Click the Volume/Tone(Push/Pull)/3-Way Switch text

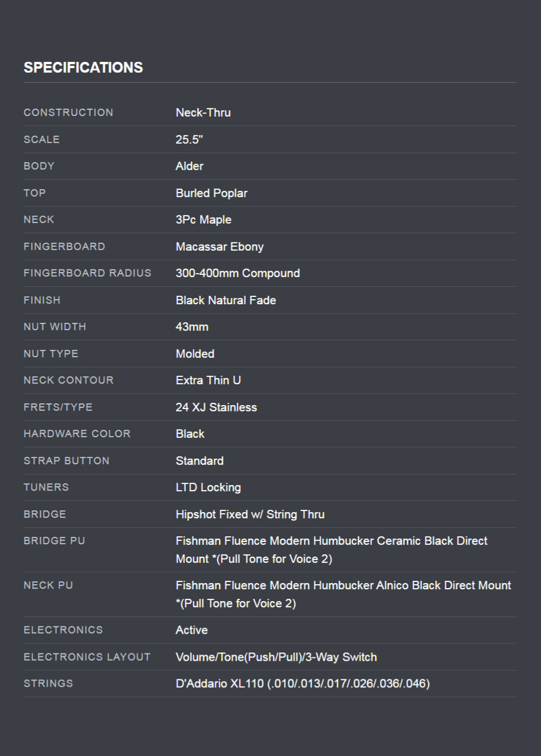click(276, 657)
